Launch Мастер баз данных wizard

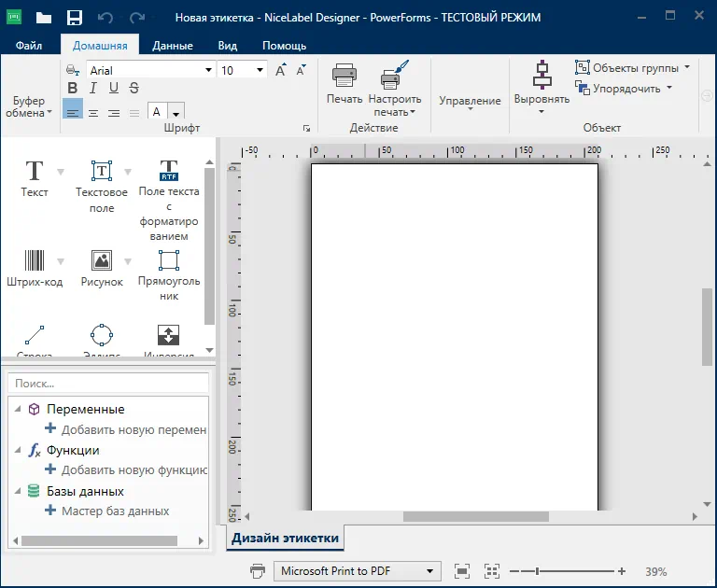(107, 511)
